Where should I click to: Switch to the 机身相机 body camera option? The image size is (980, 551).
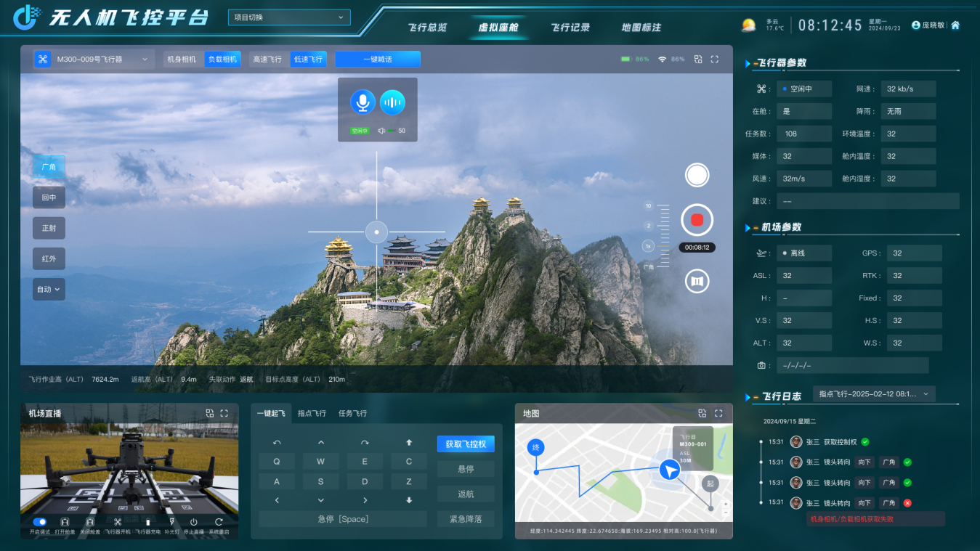[181, 60]
